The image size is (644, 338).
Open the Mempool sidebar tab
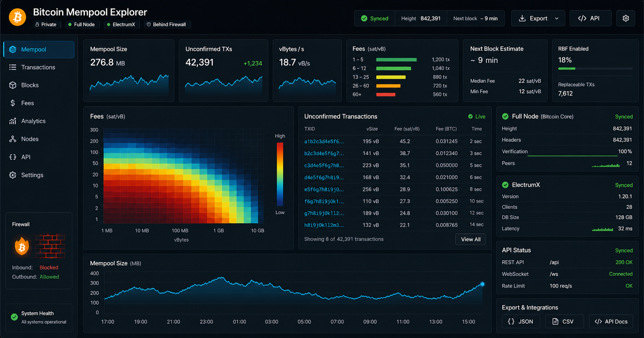pos(39,49)
